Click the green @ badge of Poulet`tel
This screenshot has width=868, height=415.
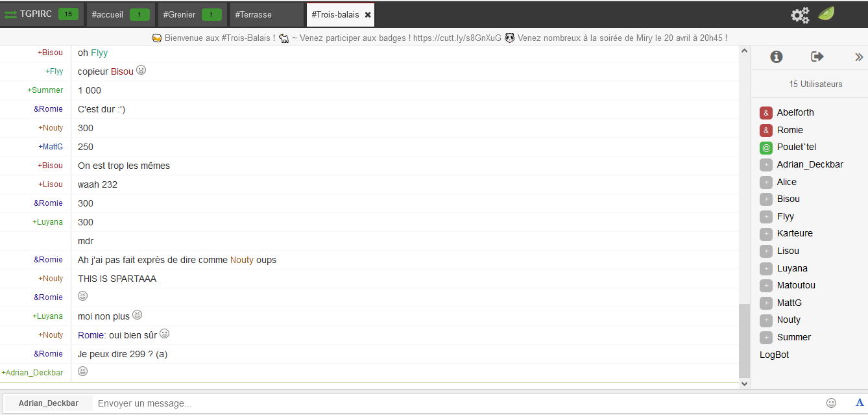pos(766,147)
